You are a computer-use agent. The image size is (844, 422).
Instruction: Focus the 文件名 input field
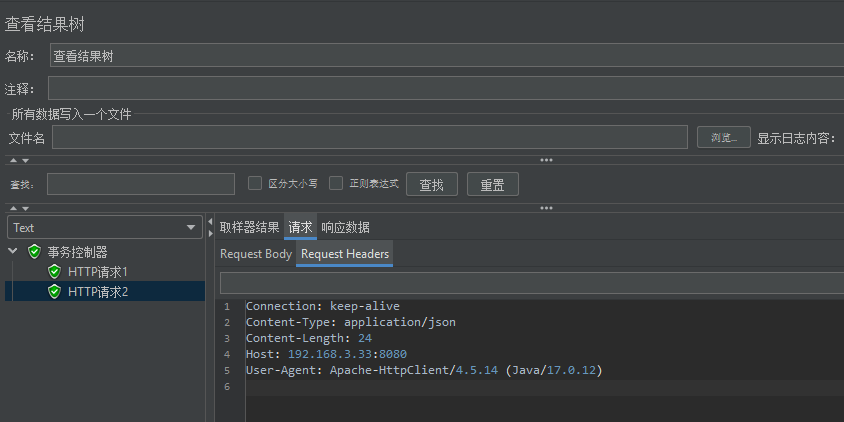click(x=370, y=137)
